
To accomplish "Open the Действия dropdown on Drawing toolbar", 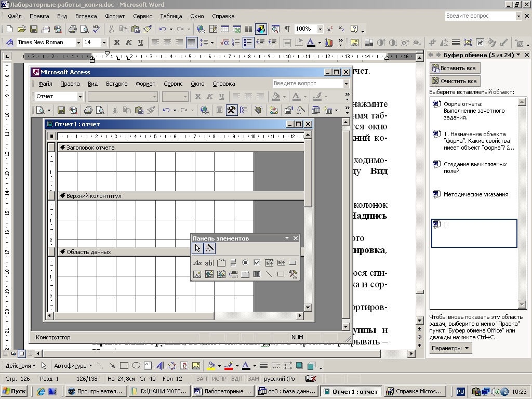I will [20, 366].
